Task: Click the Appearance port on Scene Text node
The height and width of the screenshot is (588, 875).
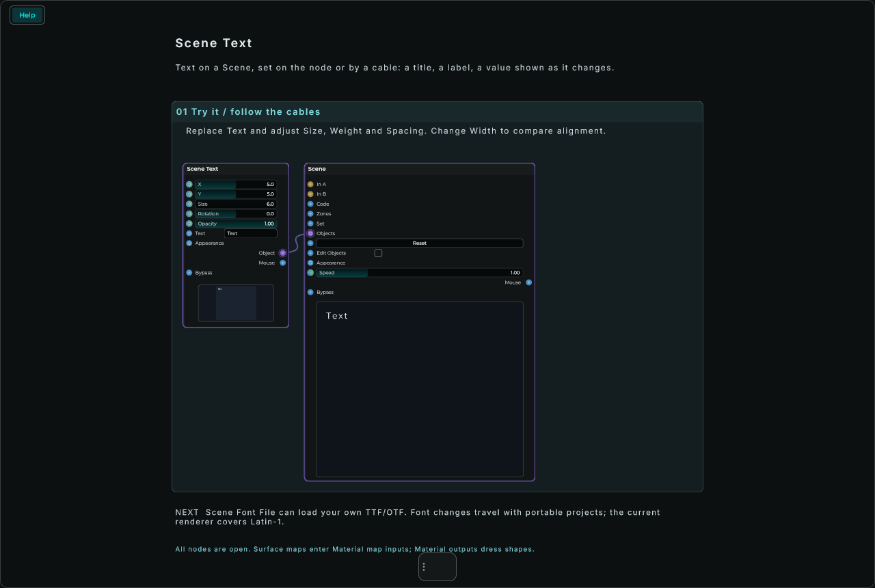Action: (x=189, y=243)
